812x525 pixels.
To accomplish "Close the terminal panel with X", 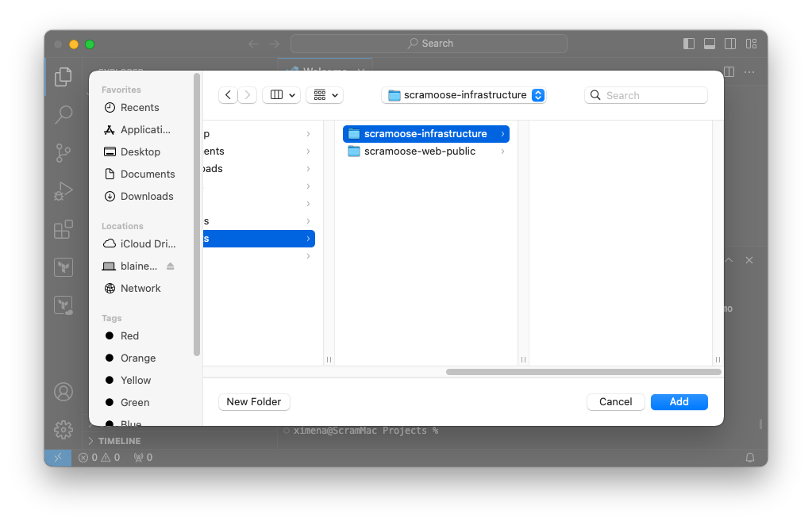I will coord(749,260).
